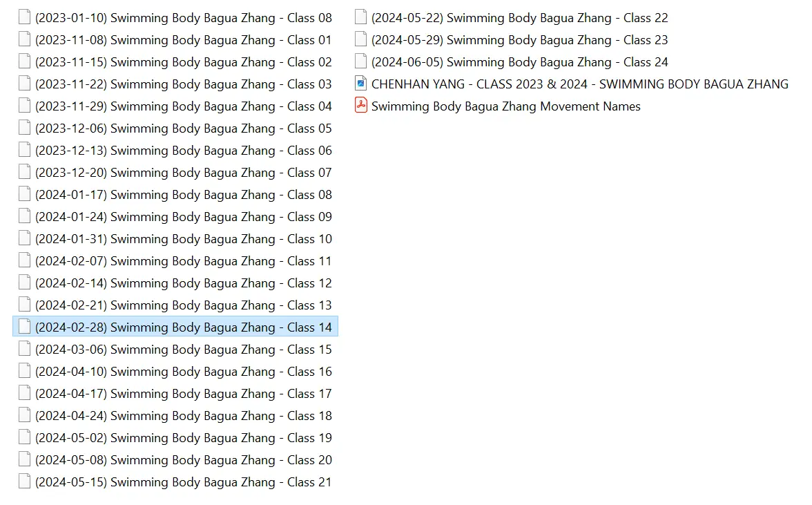The image size is (812, 505).
Task: Click the 2024-05-29 Class 23 file name
Action: (519, 40)
